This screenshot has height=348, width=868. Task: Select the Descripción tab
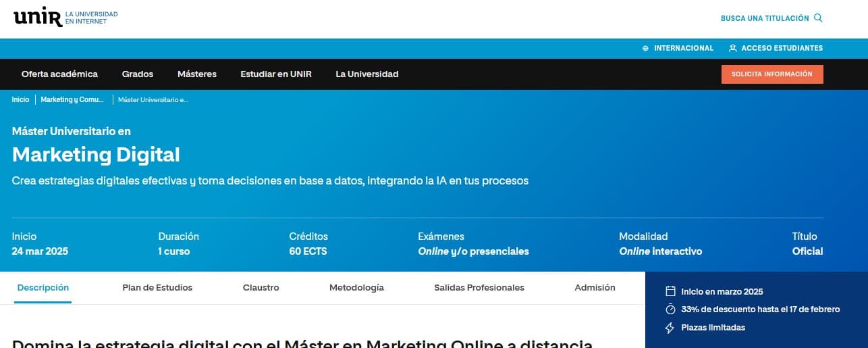pyautogui.click(x=43, y=288)
